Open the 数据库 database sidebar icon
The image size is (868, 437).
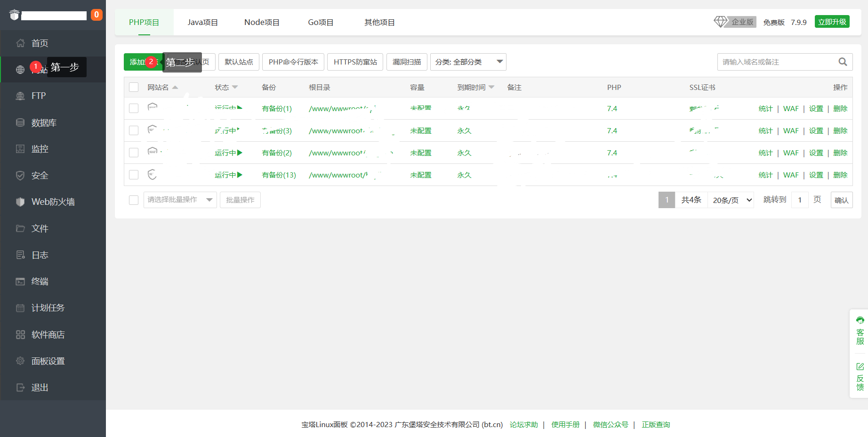[x=20, y=122]
